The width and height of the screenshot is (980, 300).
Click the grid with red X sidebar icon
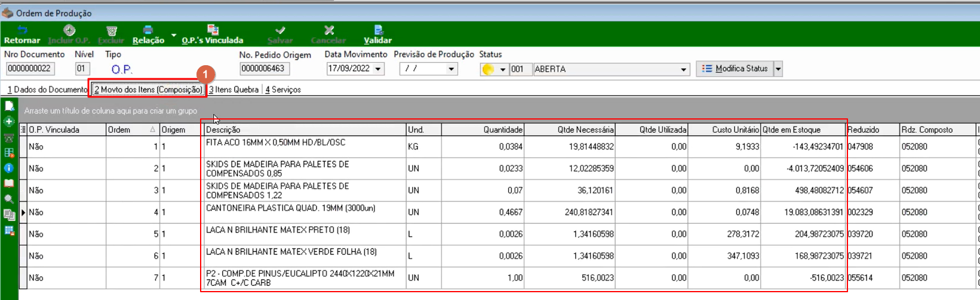(x=9, y=153)
